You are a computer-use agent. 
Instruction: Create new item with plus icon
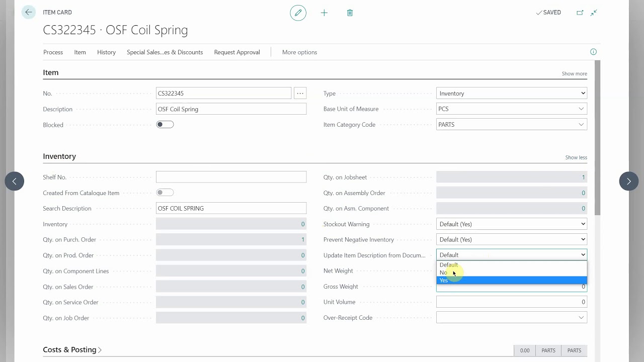[324, 13]
